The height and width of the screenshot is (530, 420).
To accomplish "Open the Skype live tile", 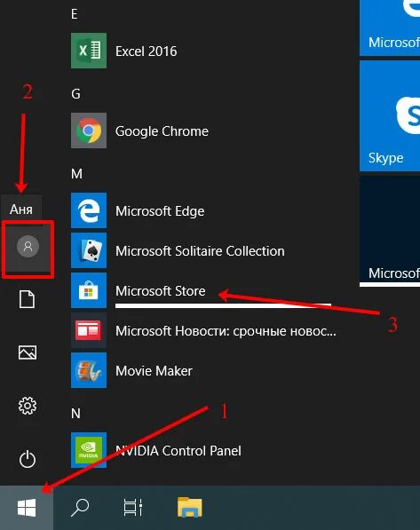I will coord(390,116).
